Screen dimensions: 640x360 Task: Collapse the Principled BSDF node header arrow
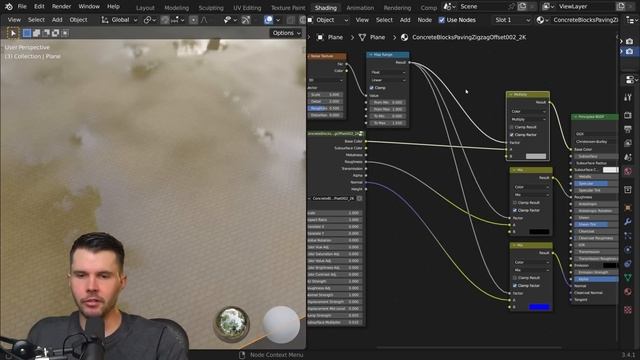[576, 117]
